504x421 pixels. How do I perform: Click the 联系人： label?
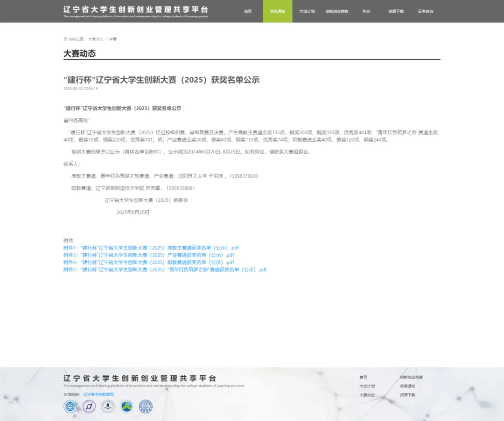pyautogui.click(x=72, y=164)
